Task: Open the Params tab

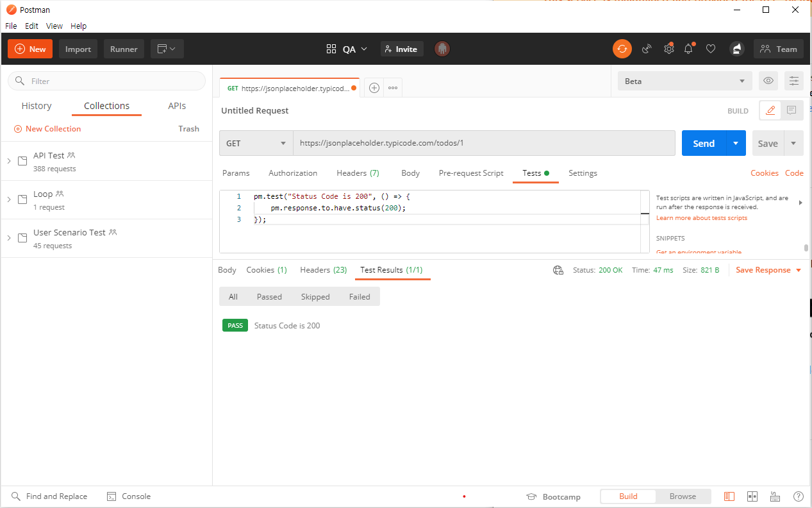Action: pos(236,173)
